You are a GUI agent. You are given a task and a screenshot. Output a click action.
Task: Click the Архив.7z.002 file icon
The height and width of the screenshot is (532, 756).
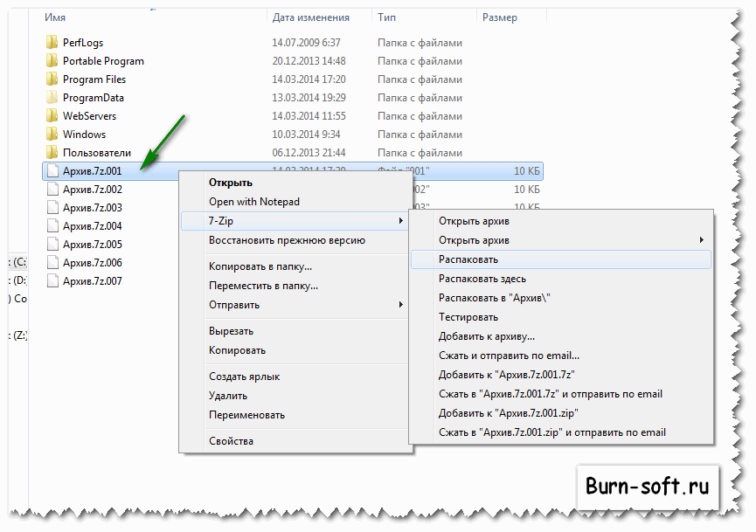tap(52, 190)
